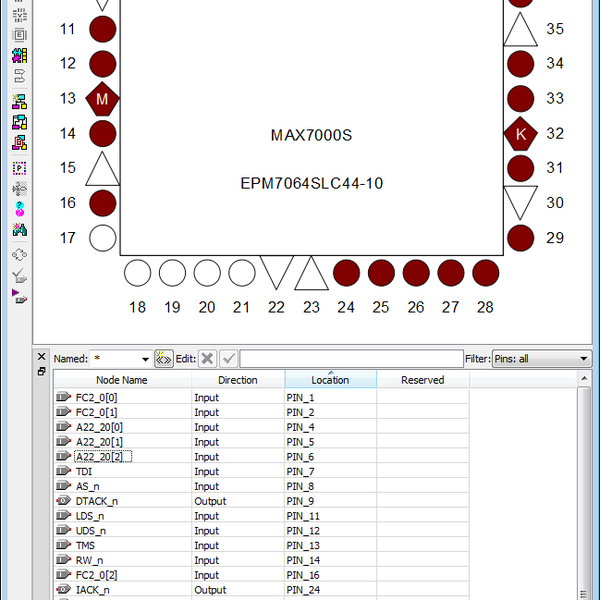Click the boxed 'E' icon in left toolbar

tap(20, 35)
